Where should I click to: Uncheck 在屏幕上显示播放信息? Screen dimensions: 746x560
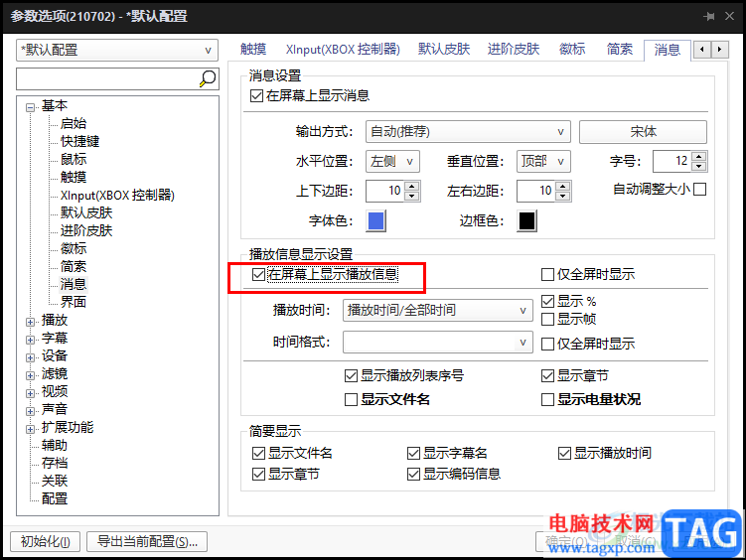(x=258, y=274)
